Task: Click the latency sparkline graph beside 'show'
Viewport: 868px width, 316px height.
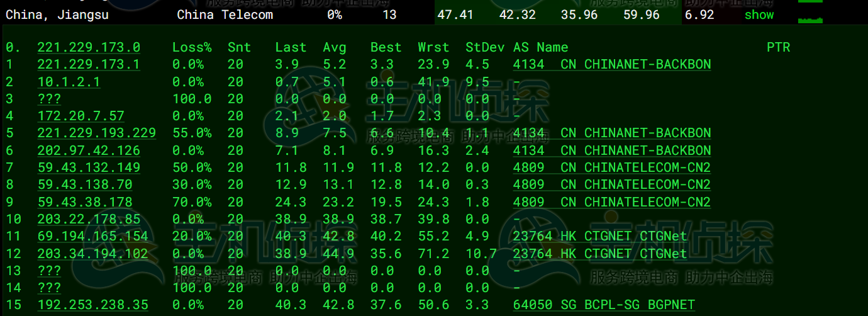Action: (x=810, y=20)
